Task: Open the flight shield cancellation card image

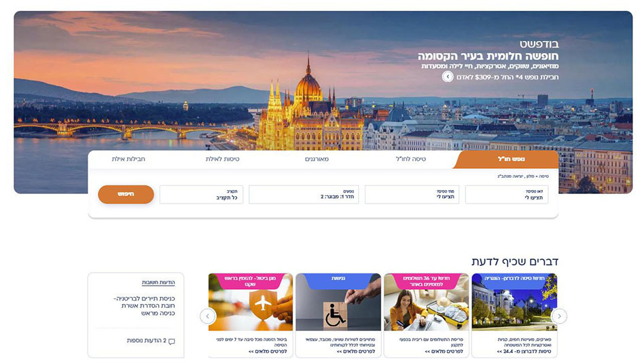Action: [x=251, y=303]
